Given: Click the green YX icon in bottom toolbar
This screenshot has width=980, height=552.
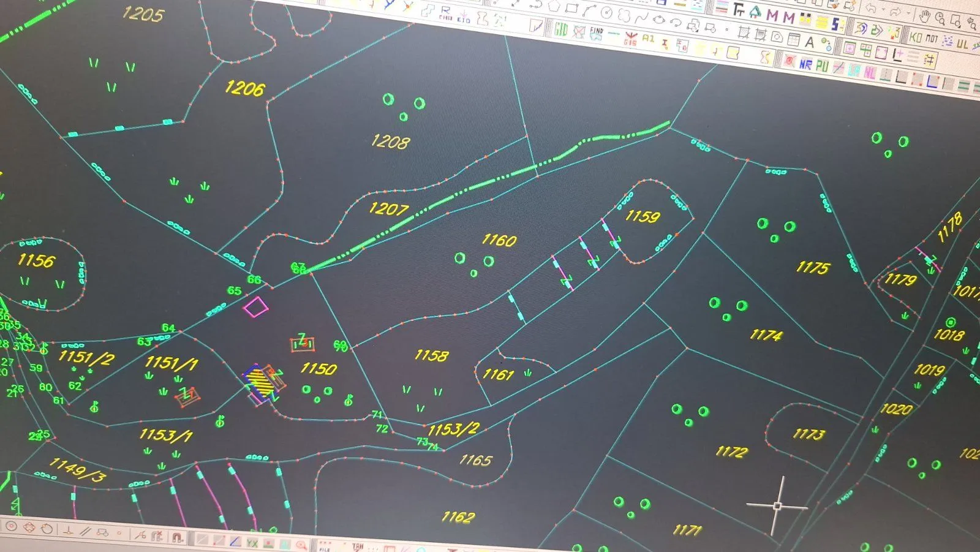Looking at the screenshot, I should (x=252, y=543).
